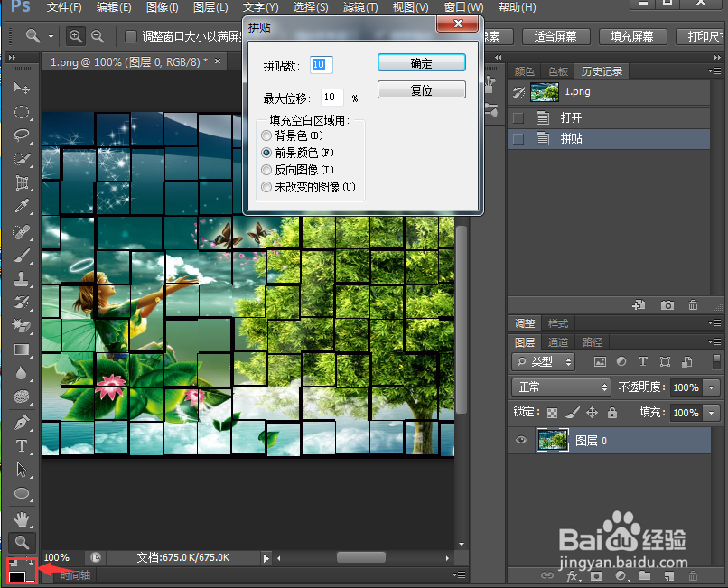Click 确定 button in 拼贴 dialog

point(422,62)
